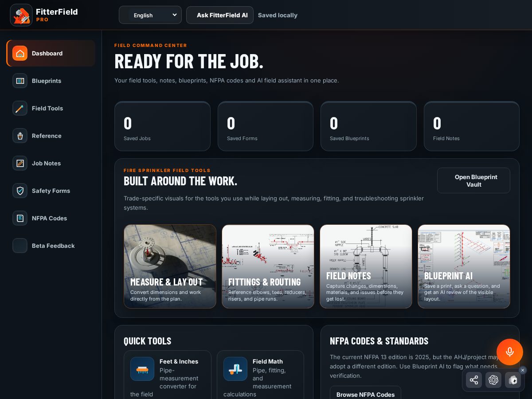532x399 pixels.
Task: Click the Saved Forms stat card
Action: point(266,126)
